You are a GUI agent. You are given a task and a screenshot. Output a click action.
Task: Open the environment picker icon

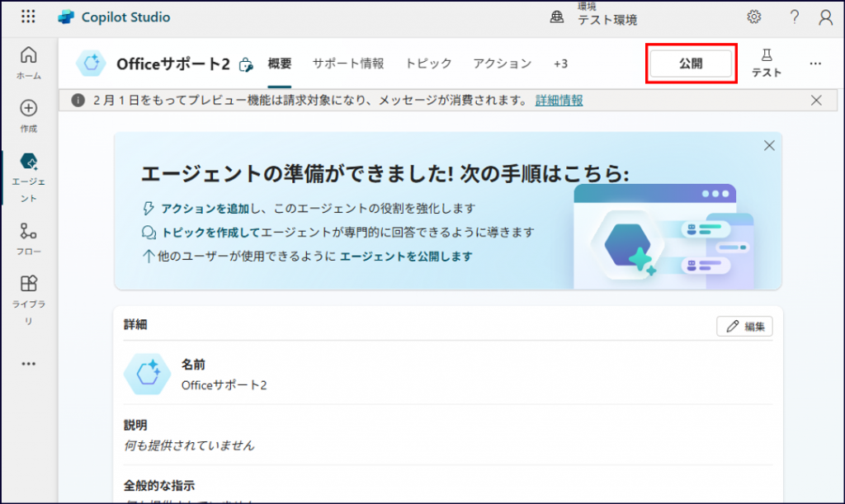tap(557, 17)
